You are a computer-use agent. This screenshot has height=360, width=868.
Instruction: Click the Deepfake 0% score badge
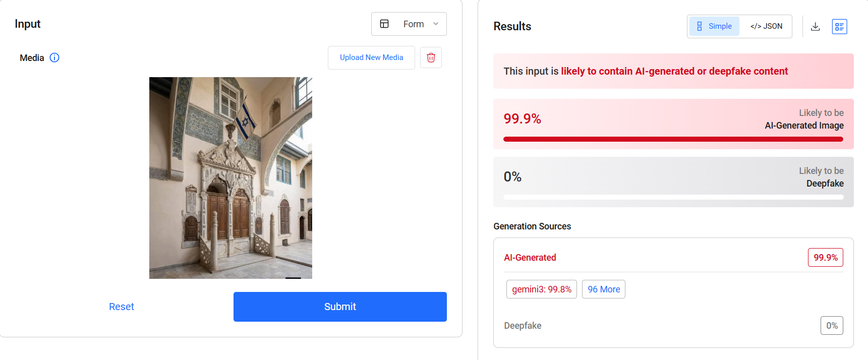[x=831, y=326]
